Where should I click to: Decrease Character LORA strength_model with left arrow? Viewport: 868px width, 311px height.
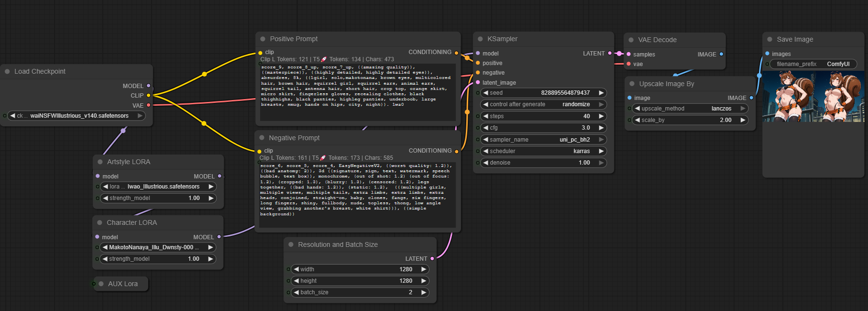[105, 259]
